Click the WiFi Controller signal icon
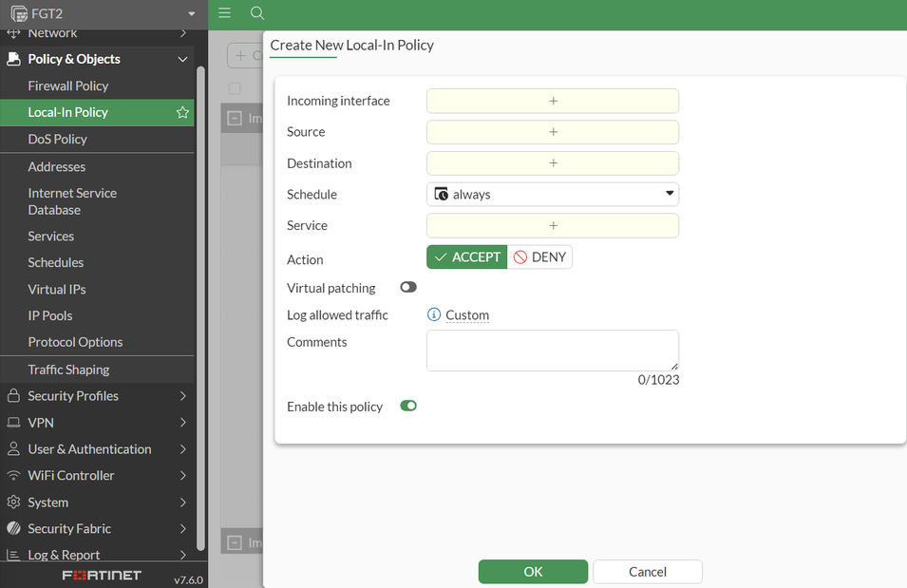The height and width of the screenshot is (588, 907). (x=13, y=476)
